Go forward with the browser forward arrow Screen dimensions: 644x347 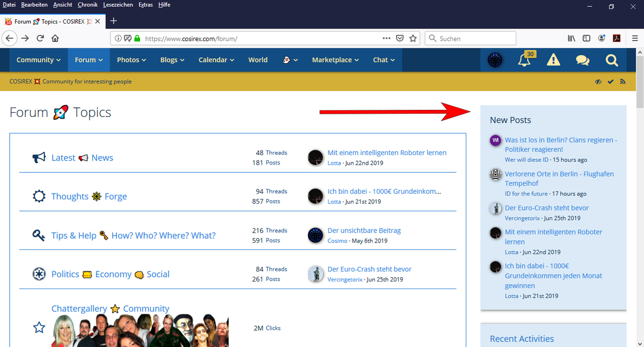click(25, 38)
